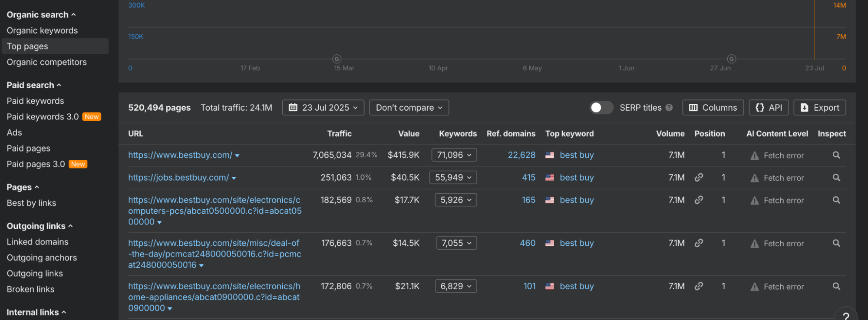Image resolution: width=868 pixels, height=320 pixels.
Task: Click the Columns button
Action: point(713,108)
